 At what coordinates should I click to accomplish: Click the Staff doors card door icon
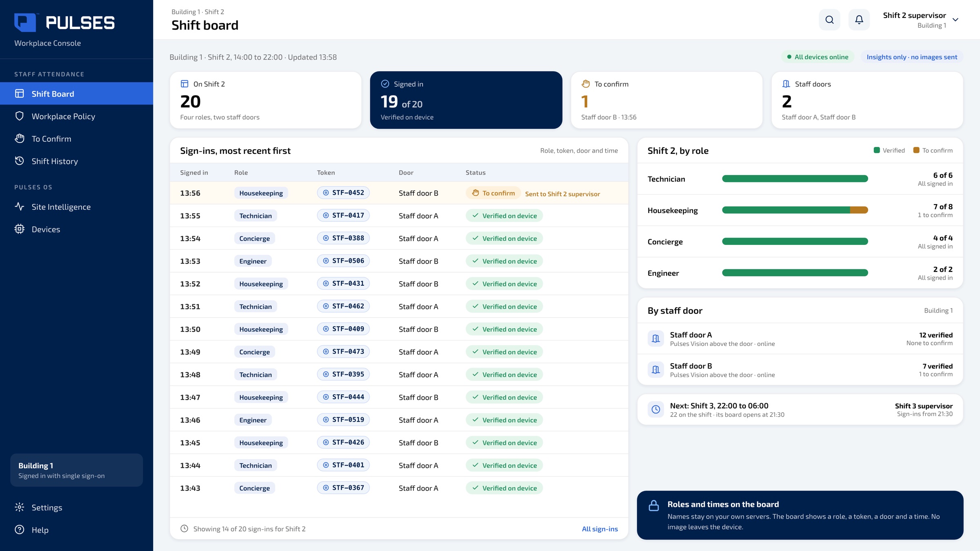[786, 84]
